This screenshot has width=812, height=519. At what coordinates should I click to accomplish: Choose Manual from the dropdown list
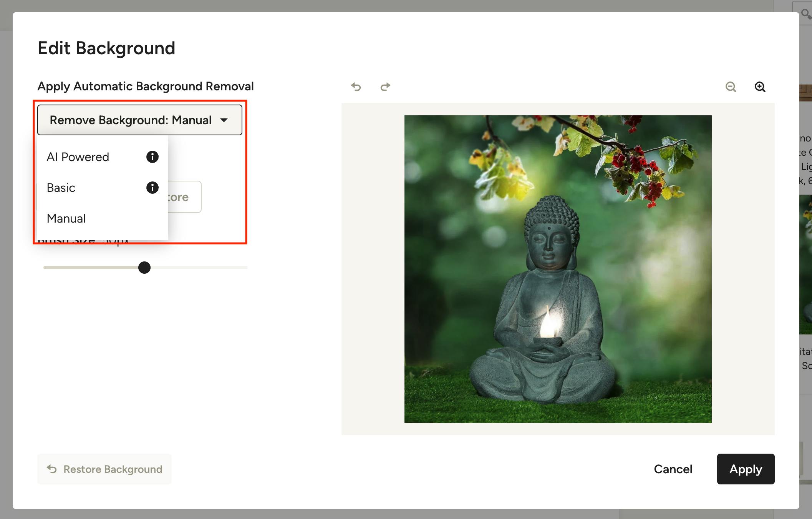(x=102, y=218)
